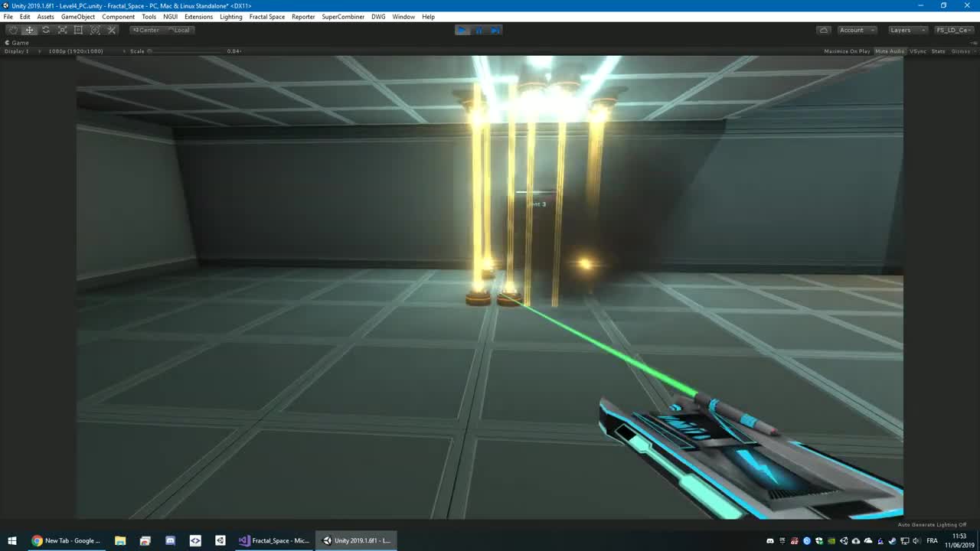Click inside the Game view viewport
980x551 pixels.
(490, 287)
